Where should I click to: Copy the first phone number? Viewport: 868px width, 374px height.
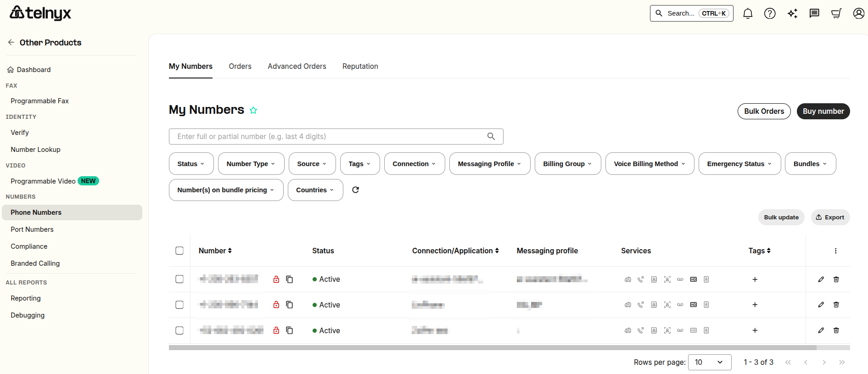[290, 279]
